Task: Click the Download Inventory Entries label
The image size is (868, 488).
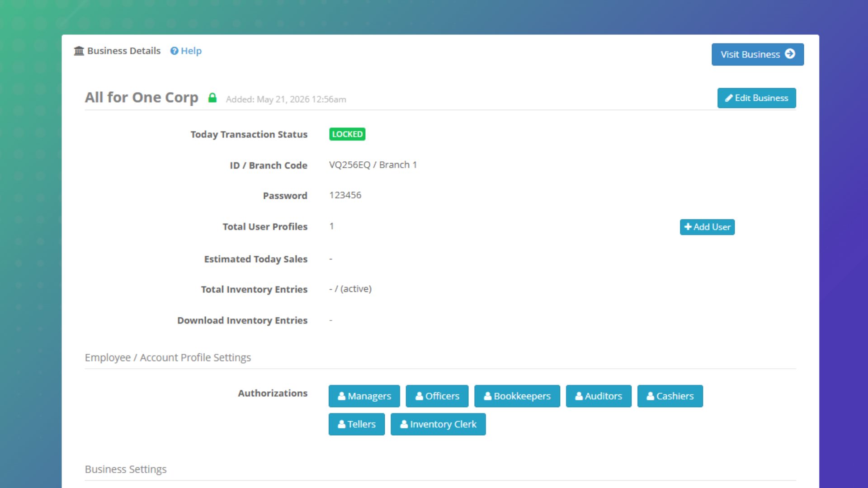Action: [242, 320]
